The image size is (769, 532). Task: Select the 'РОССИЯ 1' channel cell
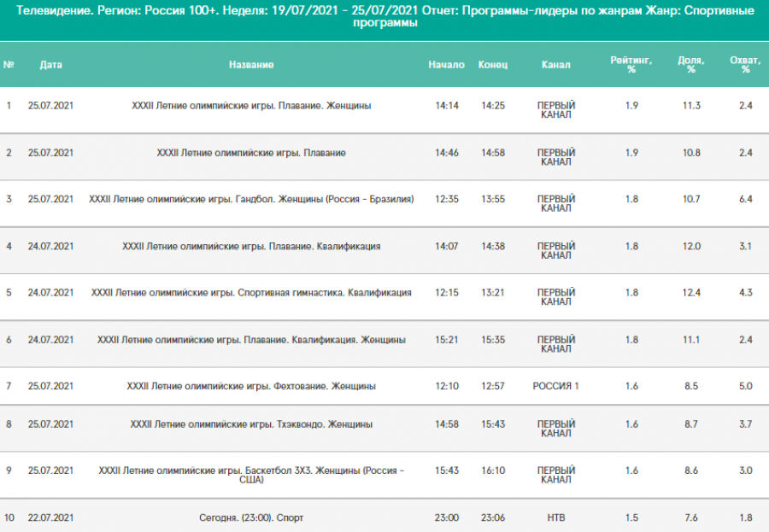pyautogui.click(x=555, y=386)
